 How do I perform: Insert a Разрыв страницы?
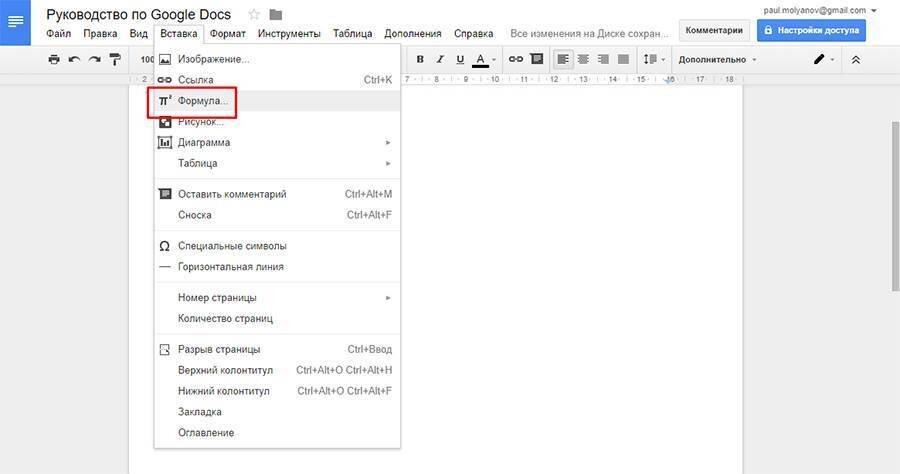[x=277, y=349]
